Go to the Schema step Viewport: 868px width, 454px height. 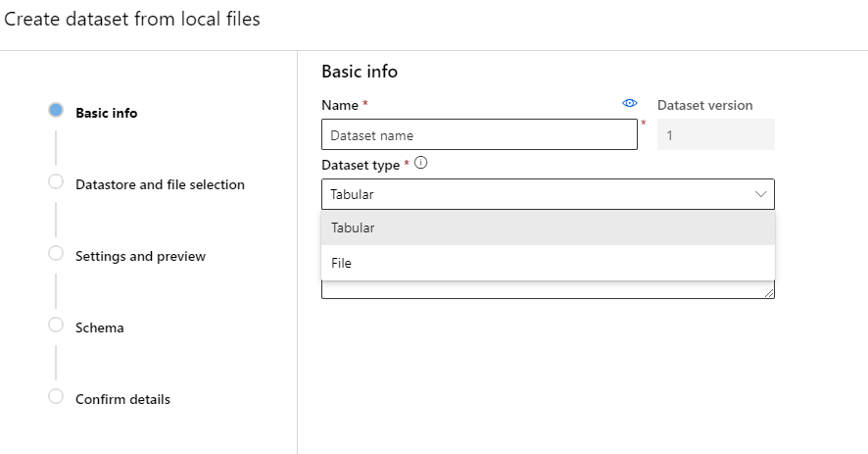[100, 328]
